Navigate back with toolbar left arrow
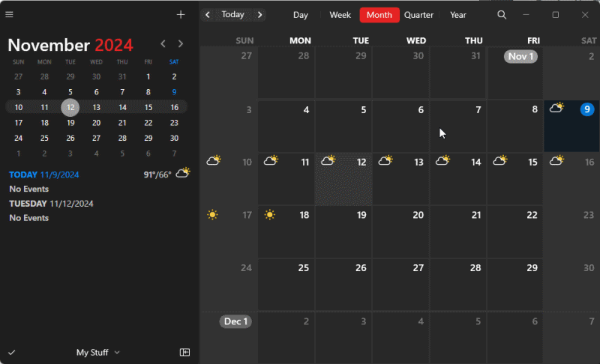The width and height of the screenshot is (600, 364). (208, 15)
